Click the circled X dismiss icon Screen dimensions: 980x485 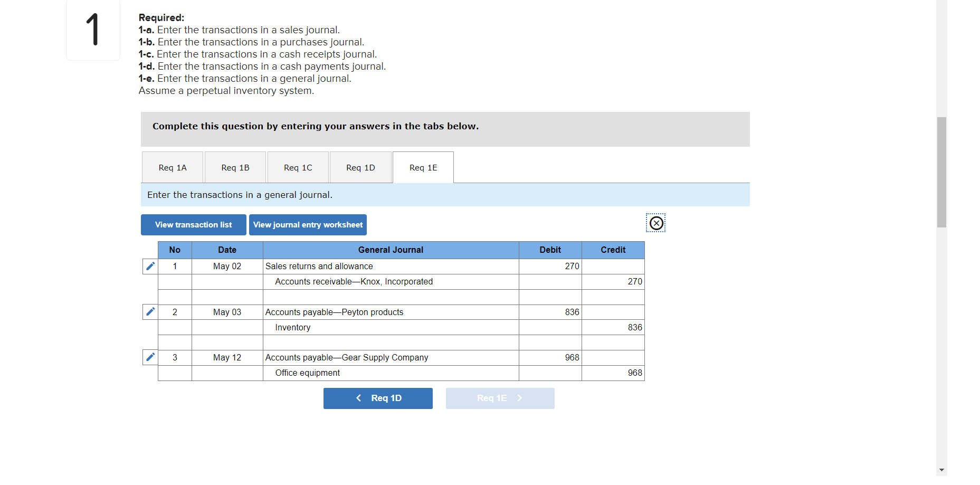tap(656, 223)
